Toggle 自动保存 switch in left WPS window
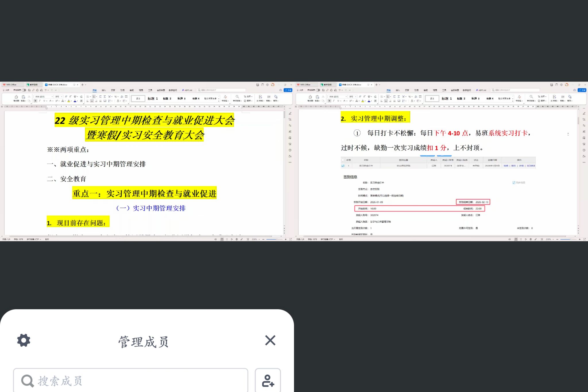Screen dimensions: 588x392 [x=24, y=90]
